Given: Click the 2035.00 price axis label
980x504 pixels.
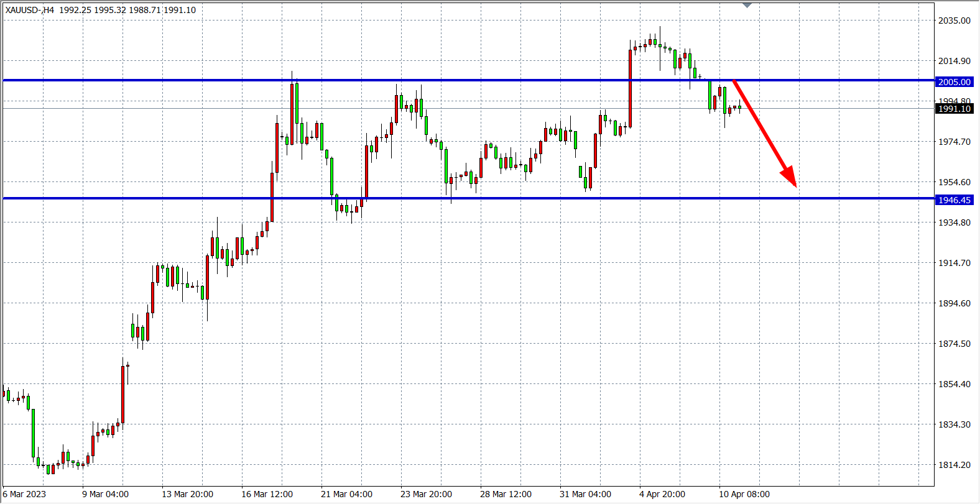Looking at the screenshot, I should pos(954,21).
